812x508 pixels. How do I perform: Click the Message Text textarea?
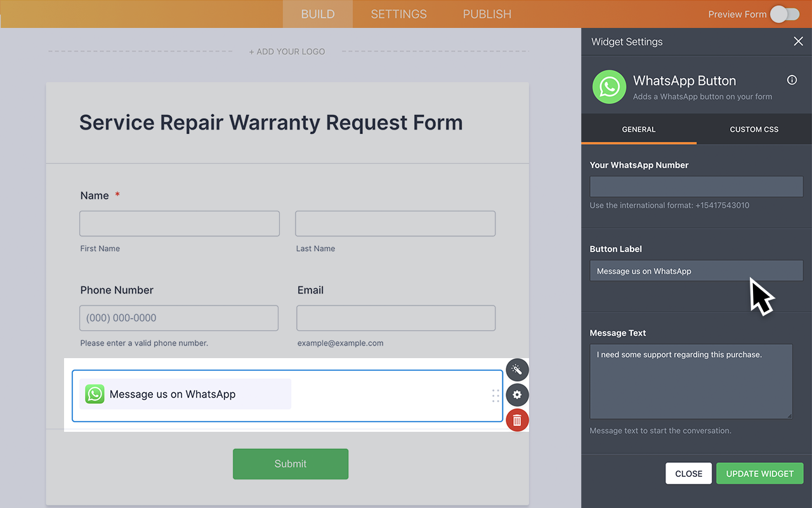pos(691,381)
